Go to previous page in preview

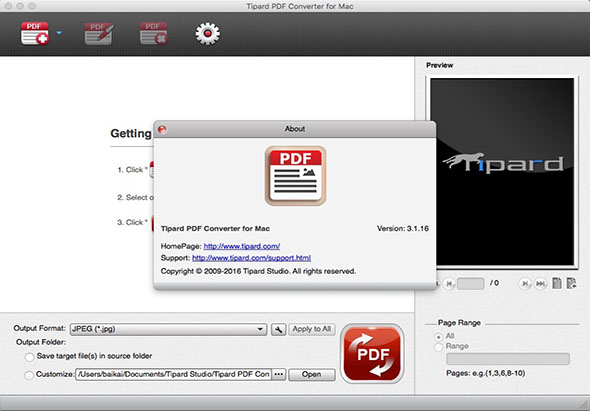(449, 283)
